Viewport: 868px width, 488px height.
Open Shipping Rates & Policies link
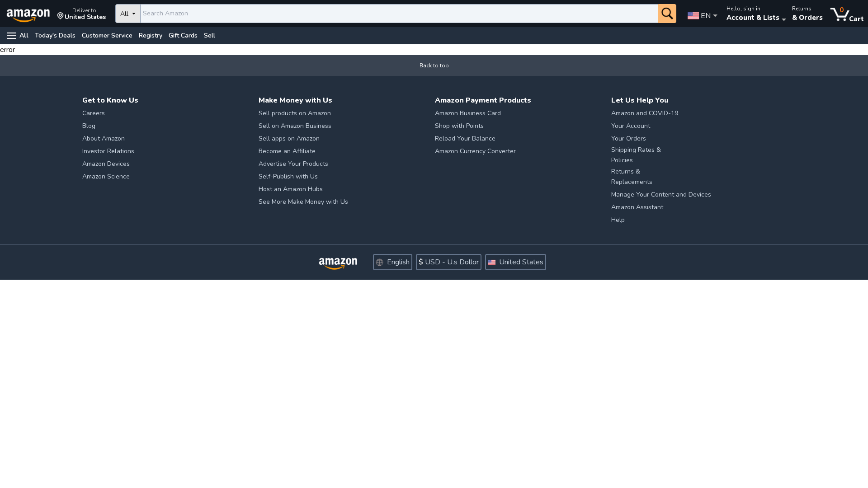(x=636, y=155)
